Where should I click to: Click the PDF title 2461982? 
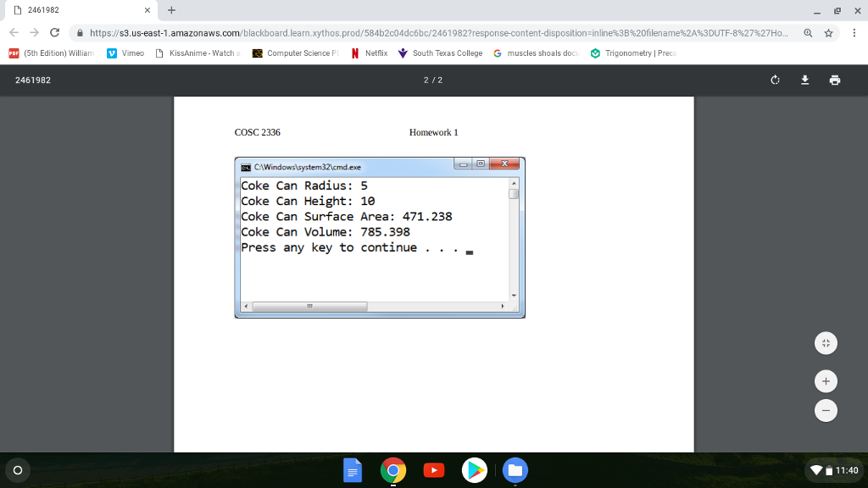click(x=33, y=80)
